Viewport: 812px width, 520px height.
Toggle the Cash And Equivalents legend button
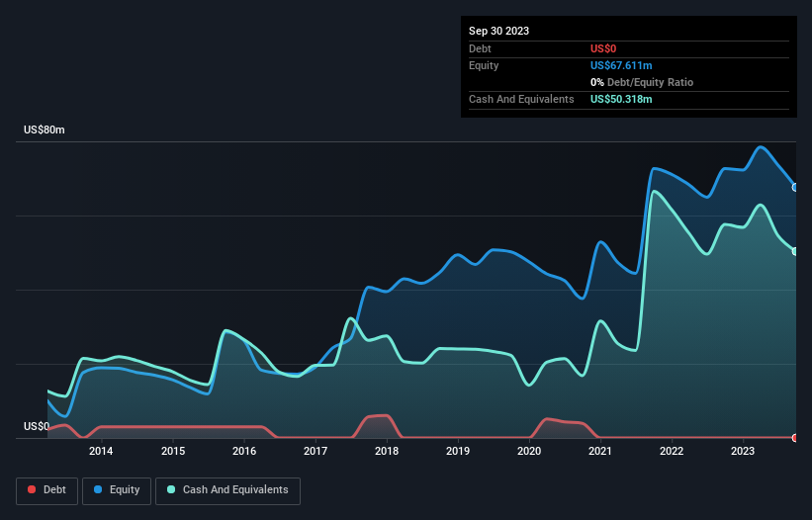[x=227, y=490]
